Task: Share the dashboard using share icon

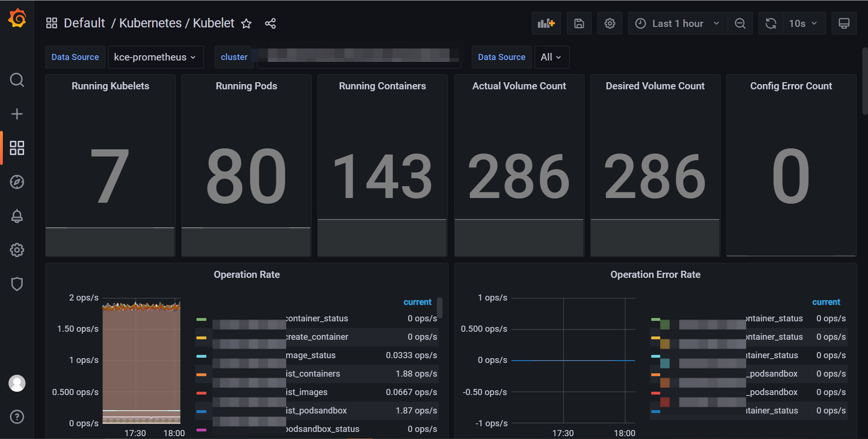Action: click(x=270, y=24)
